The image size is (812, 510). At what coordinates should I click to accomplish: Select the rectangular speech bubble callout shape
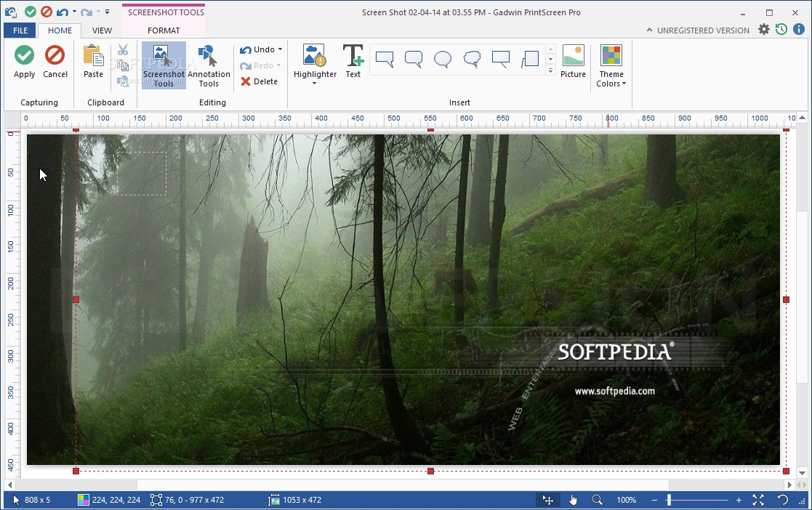(384, 60)
